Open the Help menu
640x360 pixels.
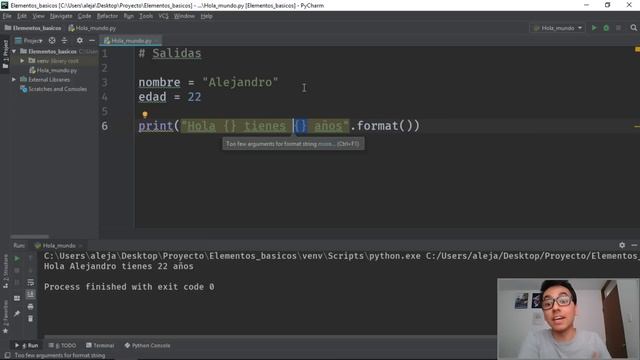pyautogui.click(x=207, y=16)
